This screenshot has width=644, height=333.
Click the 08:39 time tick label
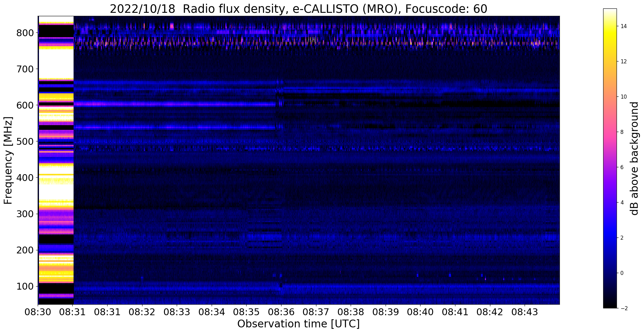pyautogui.click(x=386, y=312)
